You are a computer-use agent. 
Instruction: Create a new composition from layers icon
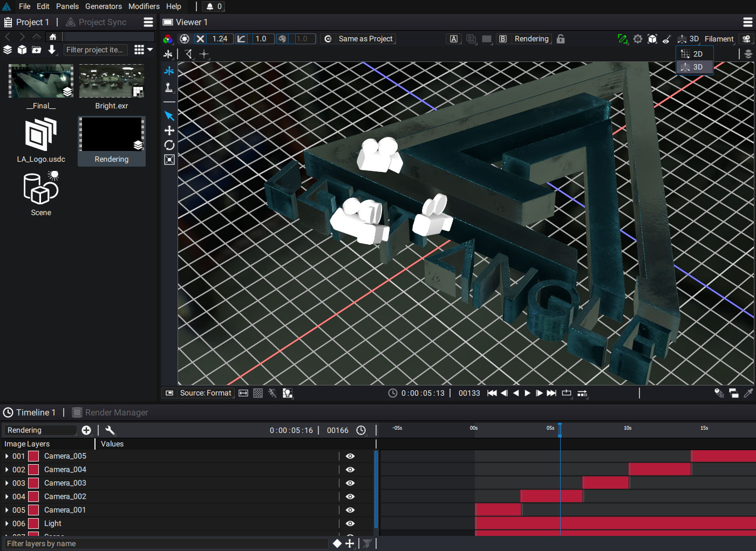tap(8, 50)
